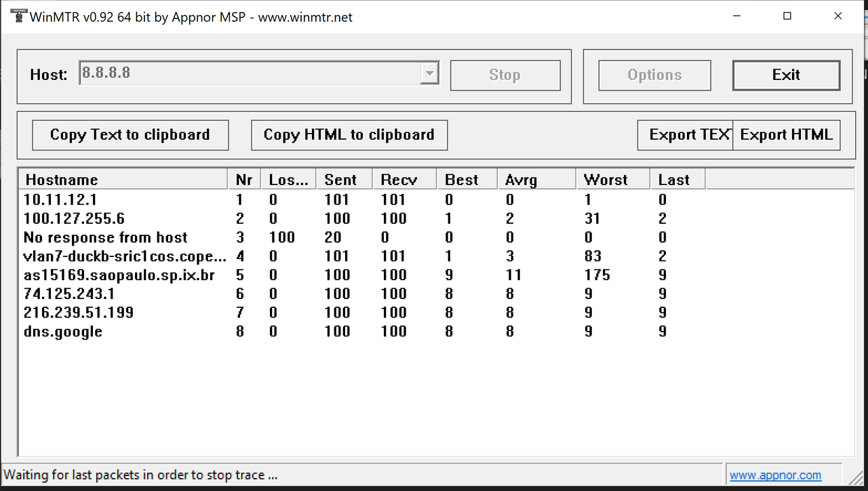Open the Host dropdown arrow
868x491 pixels.
[x=429, y=73]
